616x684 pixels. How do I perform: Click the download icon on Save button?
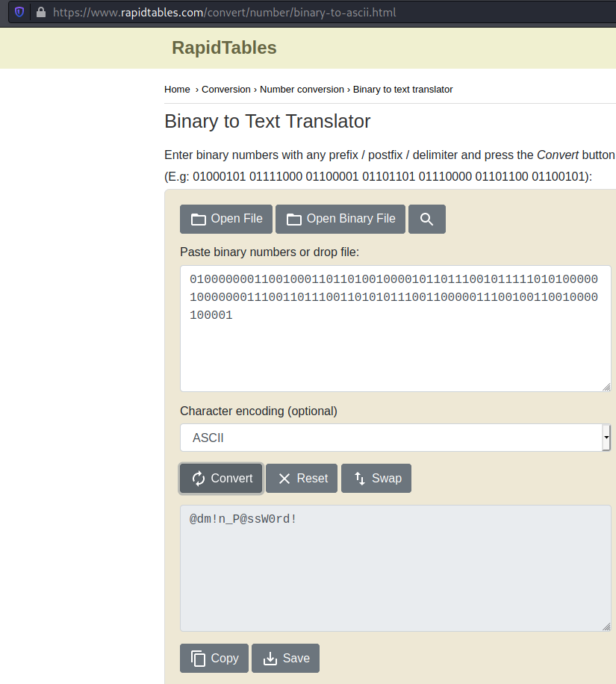click(x=270, y=658)
